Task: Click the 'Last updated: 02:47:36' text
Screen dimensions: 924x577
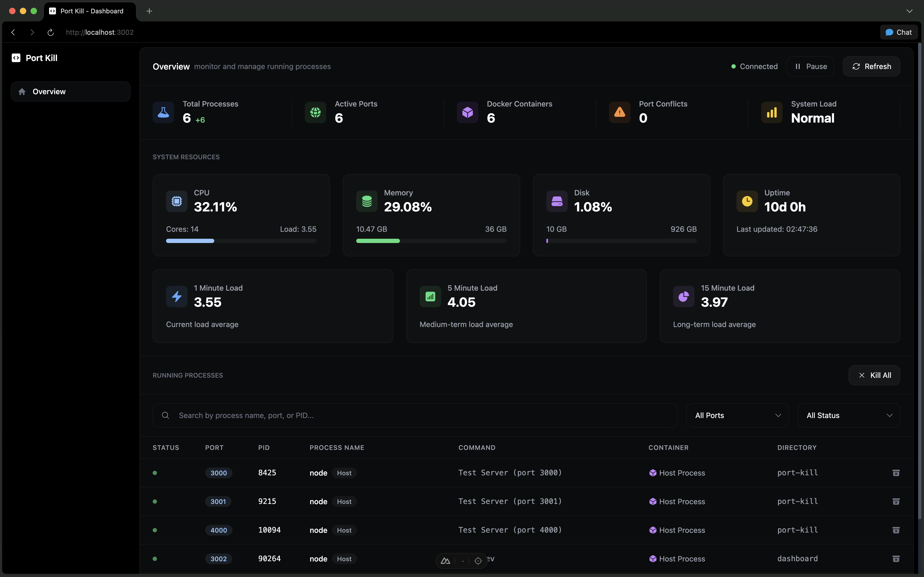Action: 777,229
